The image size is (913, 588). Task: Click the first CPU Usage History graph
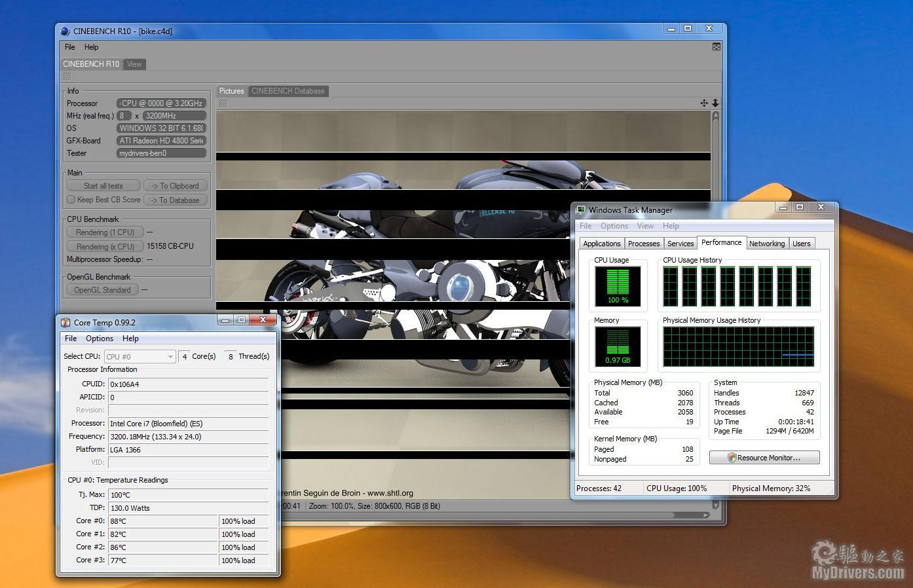[x=671, y=287]
